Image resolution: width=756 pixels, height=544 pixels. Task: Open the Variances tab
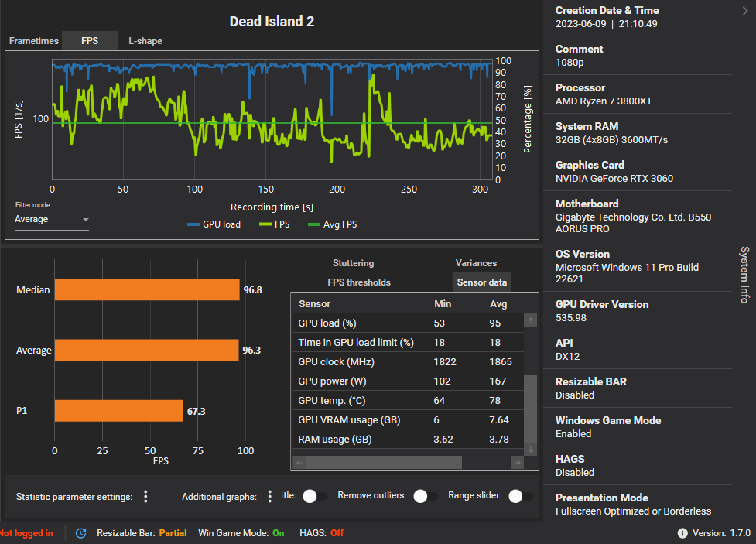[476, 263]
